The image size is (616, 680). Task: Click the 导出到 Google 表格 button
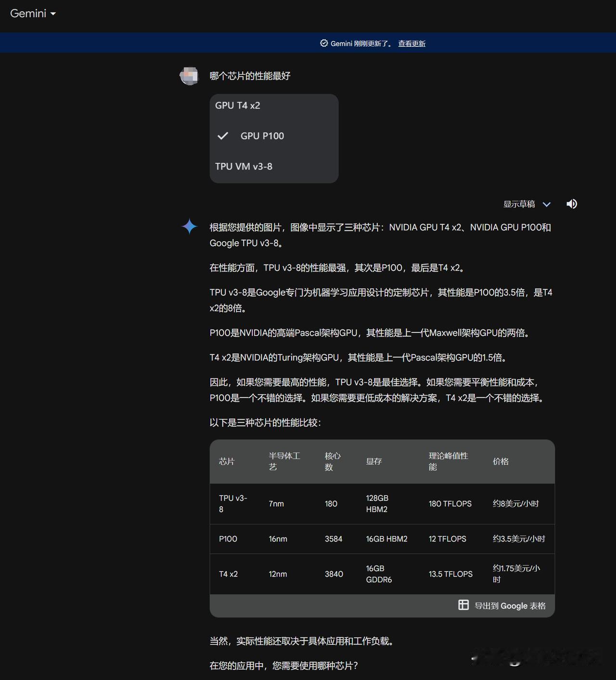click(x=502, y=605)
